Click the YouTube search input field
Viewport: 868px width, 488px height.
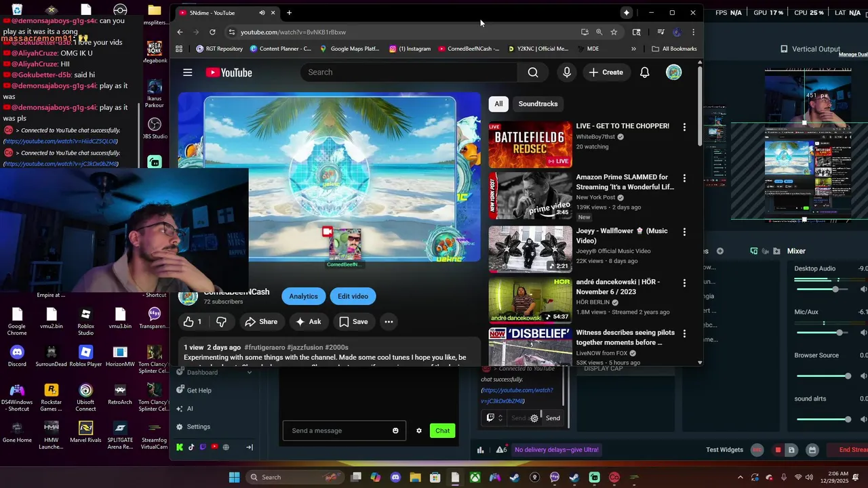tap(409, 73)
